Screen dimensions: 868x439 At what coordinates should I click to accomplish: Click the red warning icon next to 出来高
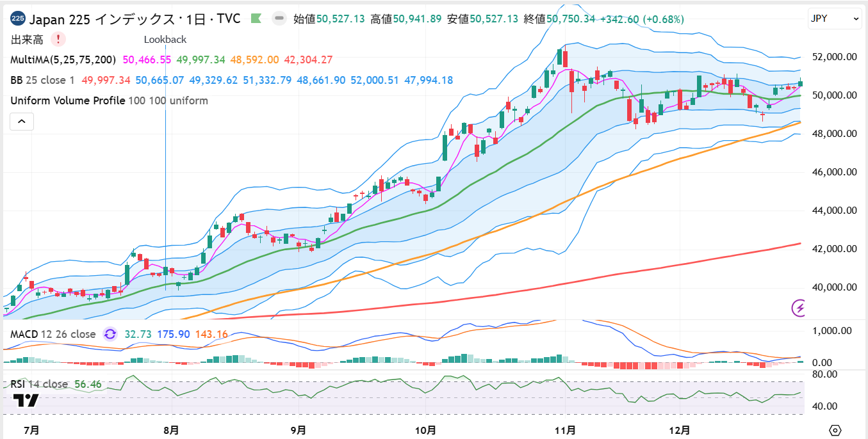[58, 39]
